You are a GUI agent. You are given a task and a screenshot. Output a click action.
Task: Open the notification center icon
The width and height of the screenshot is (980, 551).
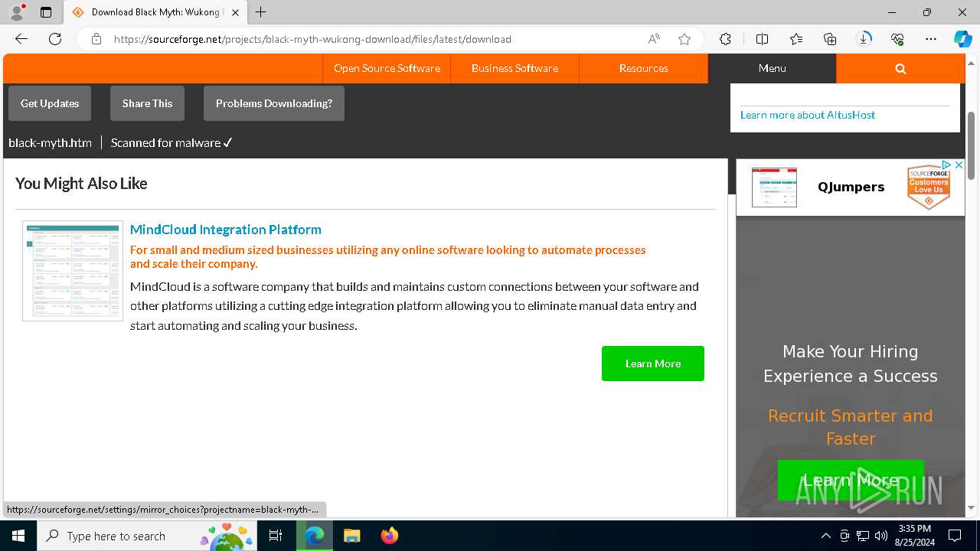pyautogui.click(x=955, y=536)
